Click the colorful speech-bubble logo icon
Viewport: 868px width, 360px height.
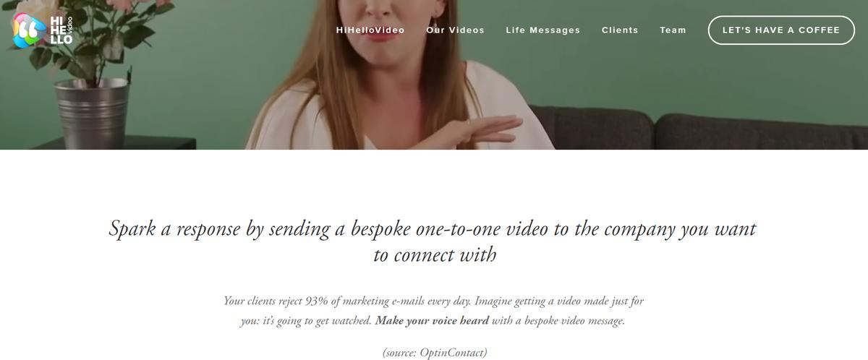coord(27,30)
